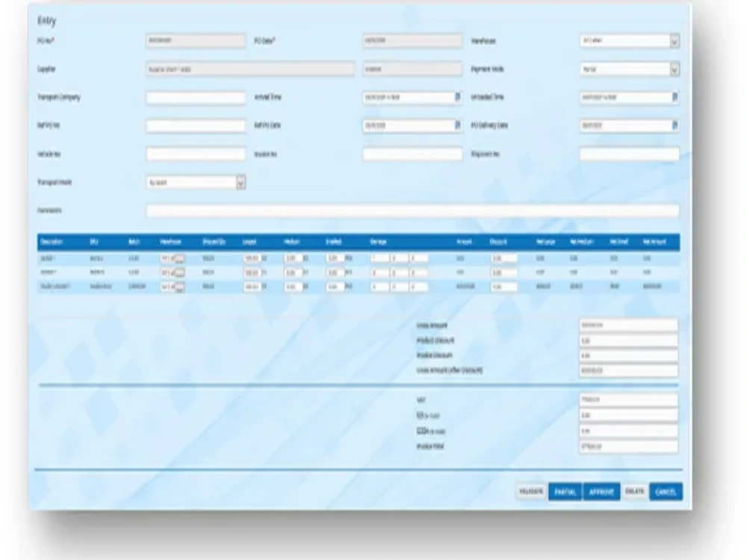Click the PO No field

(x=196, y=41)
